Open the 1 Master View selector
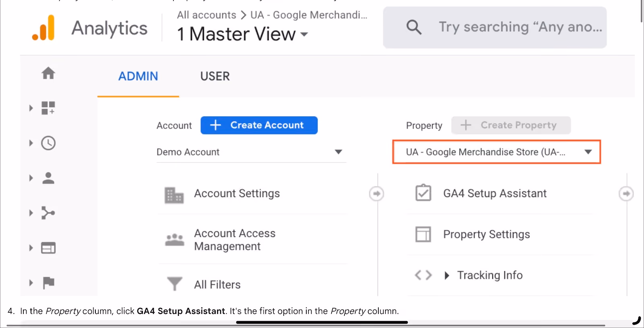Screen dimensions: 644x328 [243, 34]
